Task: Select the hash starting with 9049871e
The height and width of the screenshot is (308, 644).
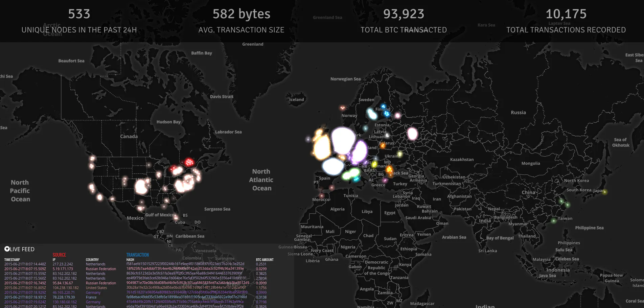Action: (x=188, y=283)
